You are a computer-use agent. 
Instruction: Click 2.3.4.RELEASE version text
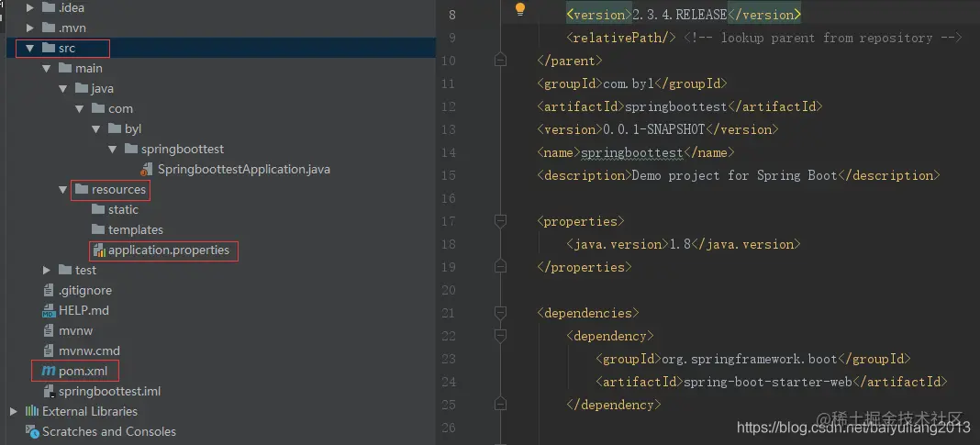pyautogui.click(x=679, y=15)
